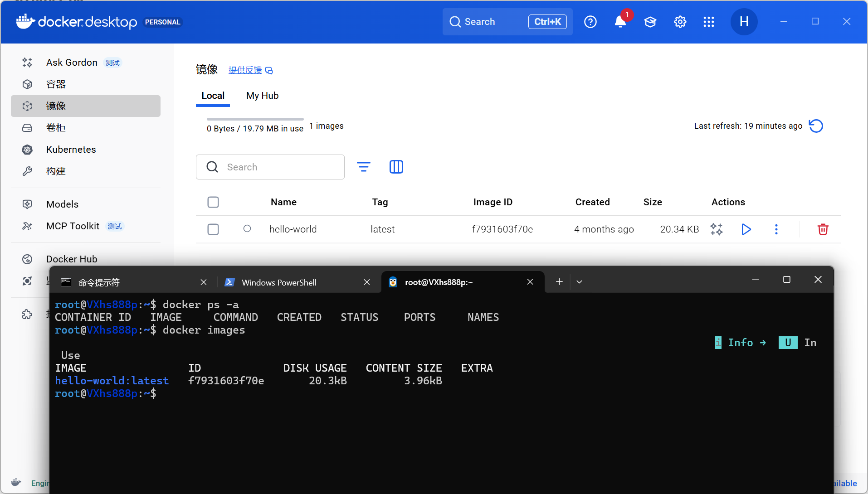This screenshot has width=868, height=494.
Task: Open the Learning center icon
Action: [650, 22]
